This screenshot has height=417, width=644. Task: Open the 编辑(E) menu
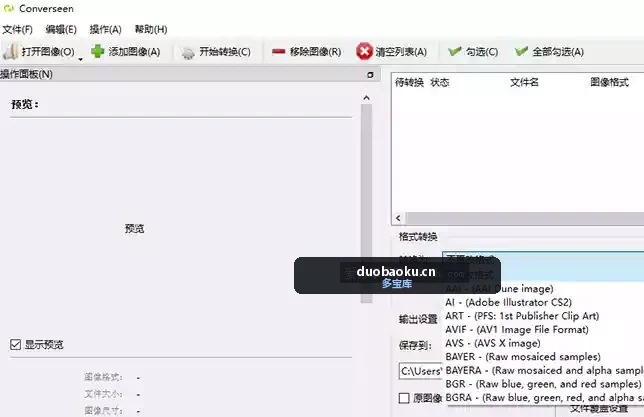pyautogui.click(x=61, y=29)
